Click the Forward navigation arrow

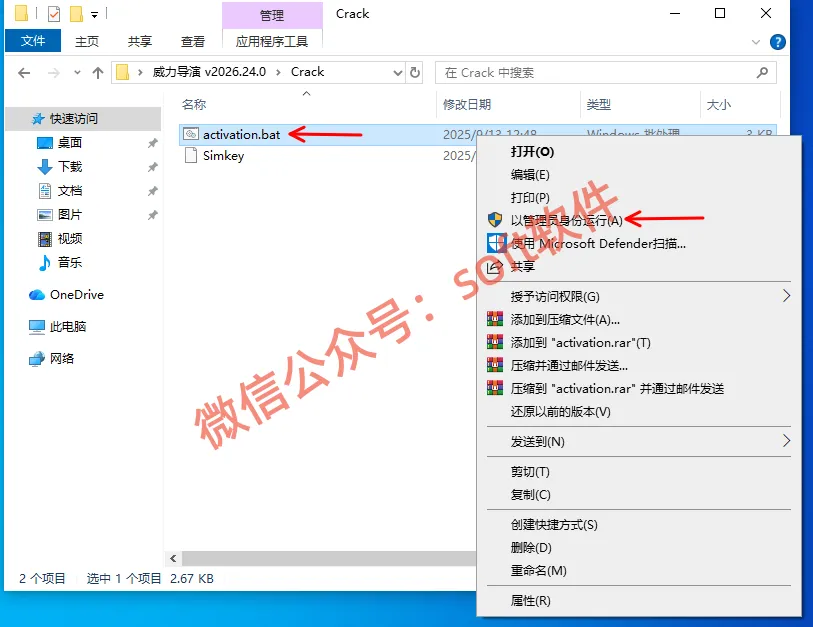[x=53, y=73]
